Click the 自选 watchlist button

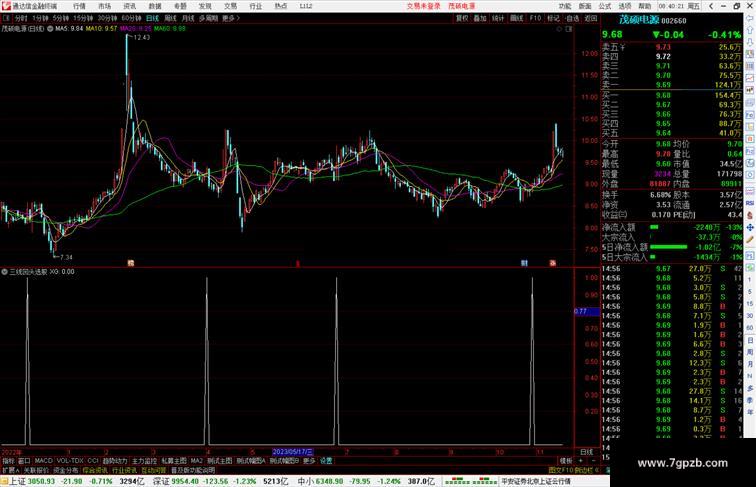click(x=572, y=18)
